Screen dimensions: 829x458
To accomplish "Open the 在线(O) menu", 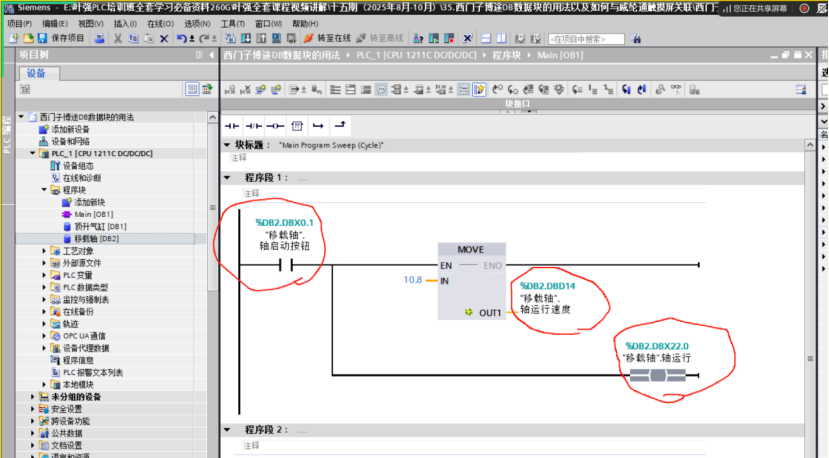I will click(x=161, y=24).
